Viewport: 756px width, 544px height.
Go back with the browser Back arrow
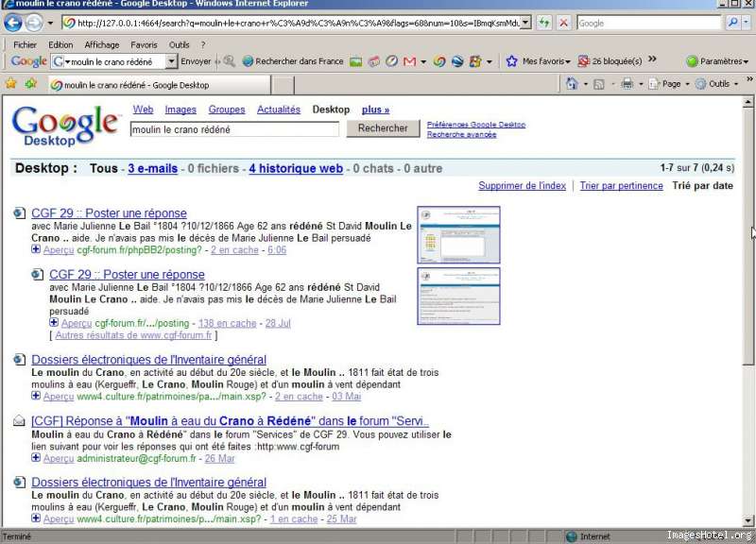(13, 23)
